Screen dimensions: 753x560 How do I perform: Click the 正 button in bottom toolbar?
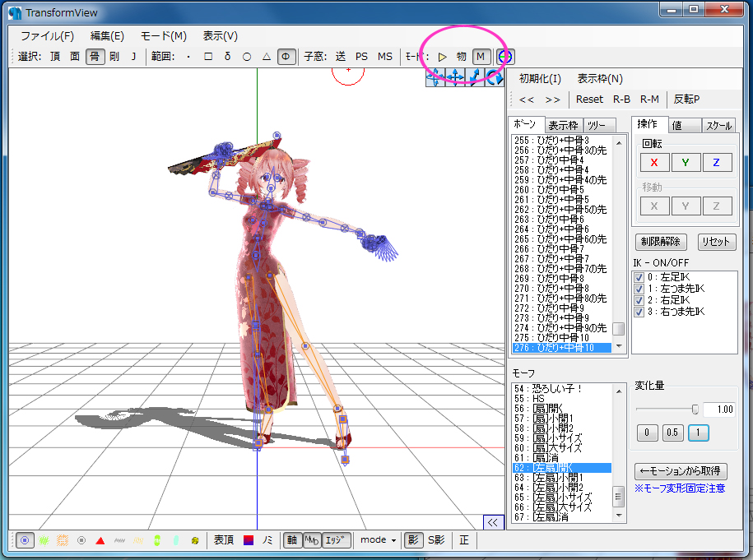coord(464,540)
